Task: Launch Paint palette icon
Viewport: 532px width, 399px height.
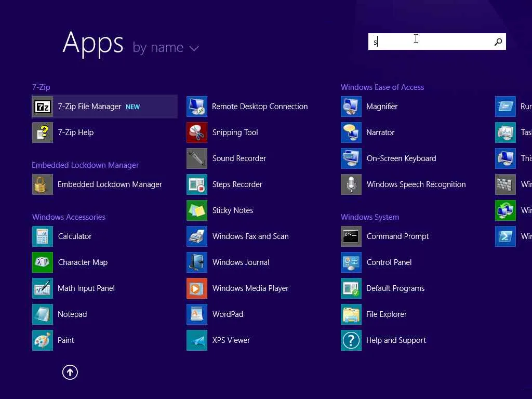Action: pos(43,340)
